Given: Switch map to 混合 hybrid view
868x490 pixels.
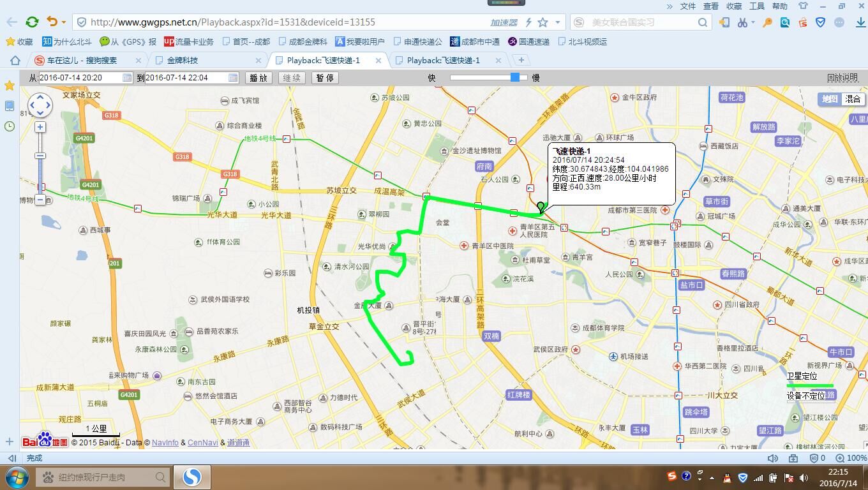Looking at the screenshot, I should pos(853,99).
